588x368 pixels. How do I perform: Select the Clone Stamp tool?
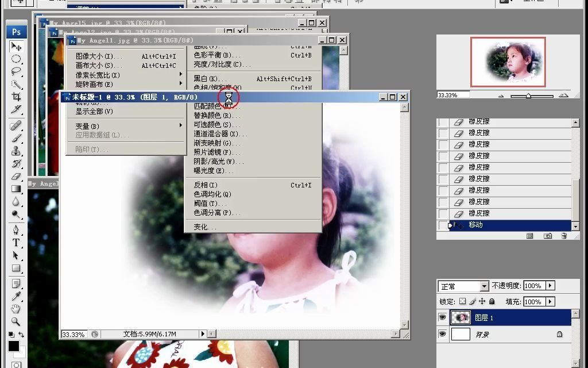[x=16, y=152]
